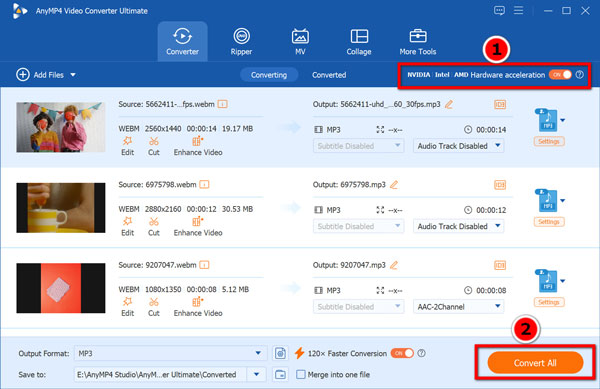
Task: Edit ID3 metadata for 6975798.mp3 output
Action: pos(500,185)
